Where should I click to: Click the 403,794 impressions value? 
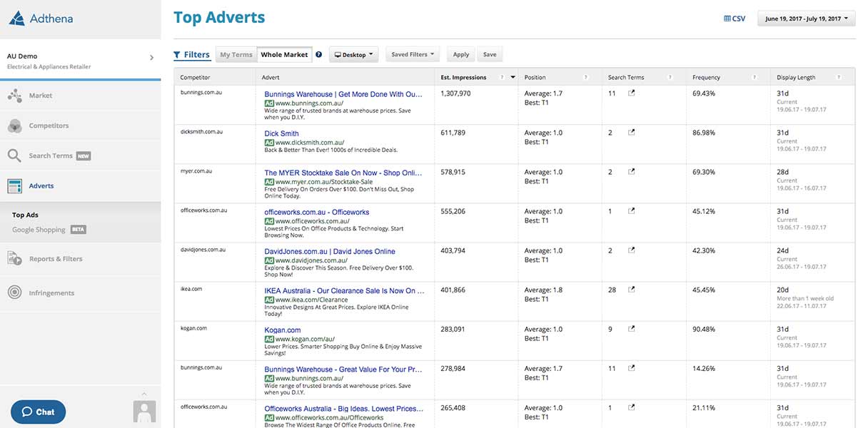point(453,250)
